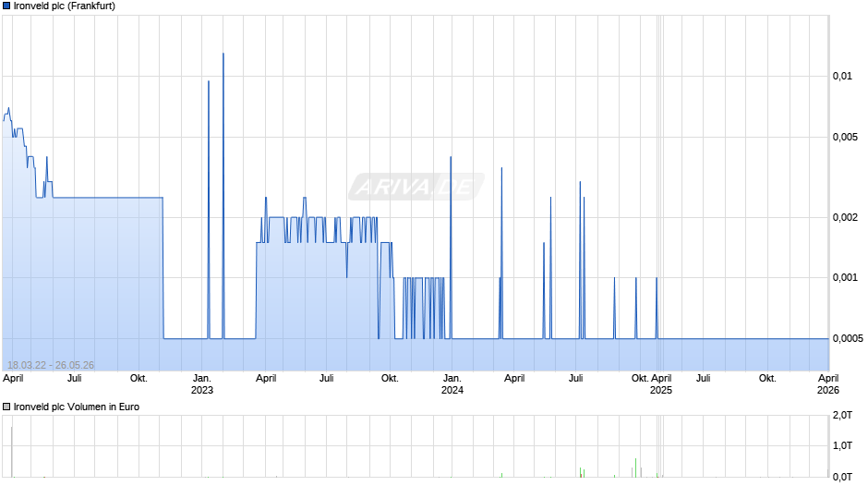Click the 'April 2025' time axis label
This screenshot has width=868, height=486.
point(661,384)
